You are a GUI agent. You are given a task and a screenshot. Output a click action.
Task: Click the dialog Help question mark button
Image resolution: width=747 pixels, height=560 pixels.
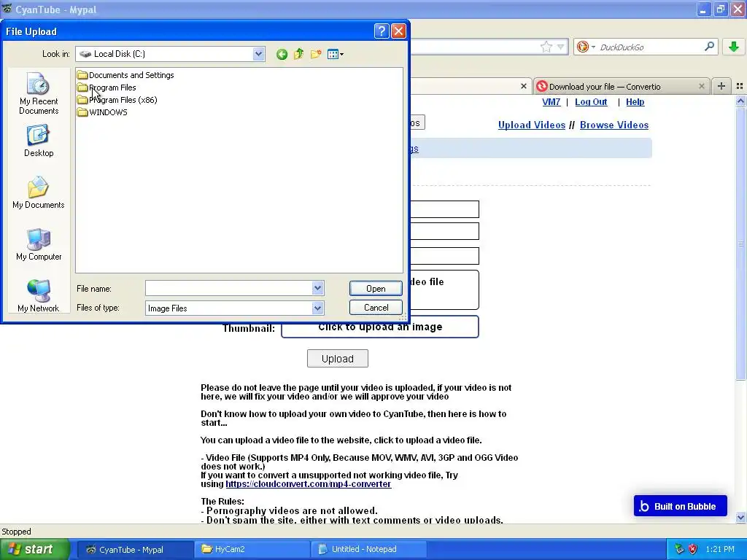click(381, 31)
